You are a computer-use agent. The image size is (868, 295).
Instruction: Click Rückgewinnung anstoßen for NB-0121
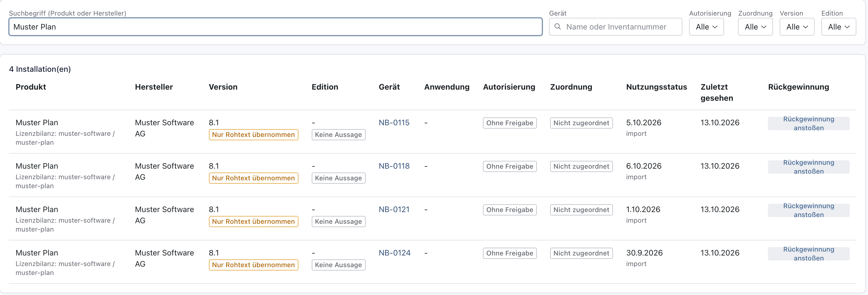click(808, 210)
